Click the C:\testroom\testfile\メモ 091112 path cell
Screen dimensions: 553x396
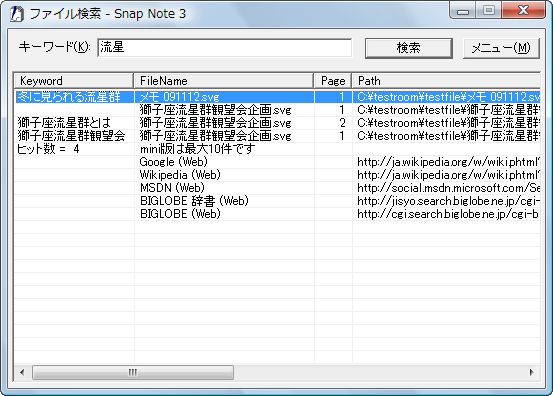(x=449, y=97)
